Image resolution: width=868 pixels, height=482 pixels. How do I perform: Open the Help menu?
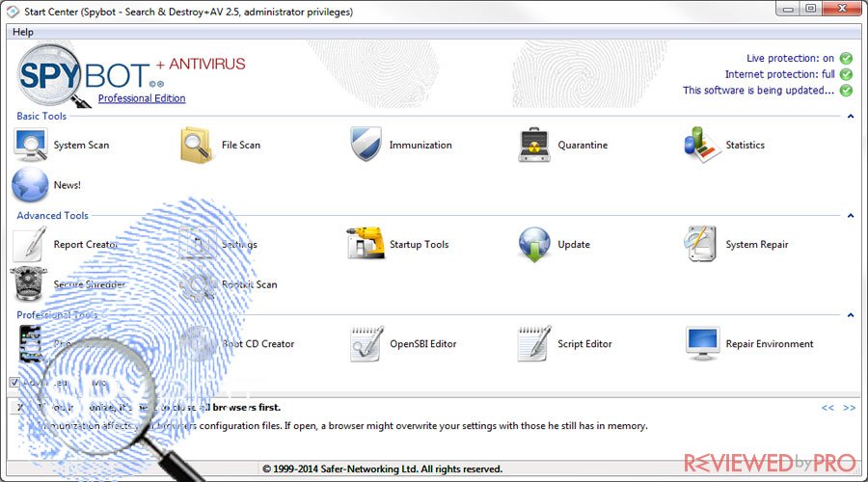23,32
